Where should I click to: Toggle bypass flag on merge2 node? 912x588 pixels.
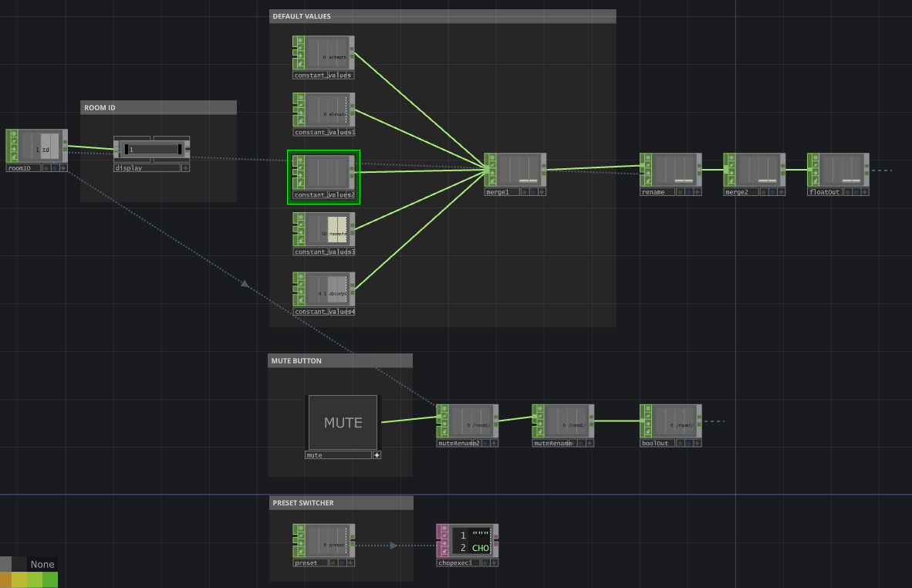(731, 174)
